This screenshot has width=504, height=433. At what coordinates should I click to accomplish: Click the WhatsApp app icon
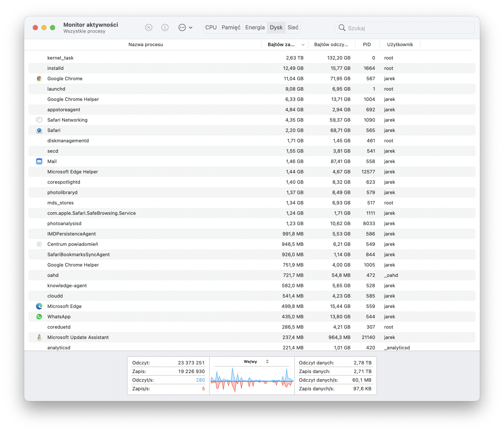39,316
